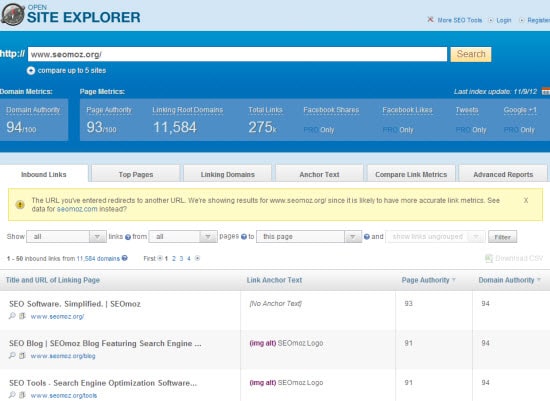
Task: Click the bullet icon next to Login
Action: point(491,20)
